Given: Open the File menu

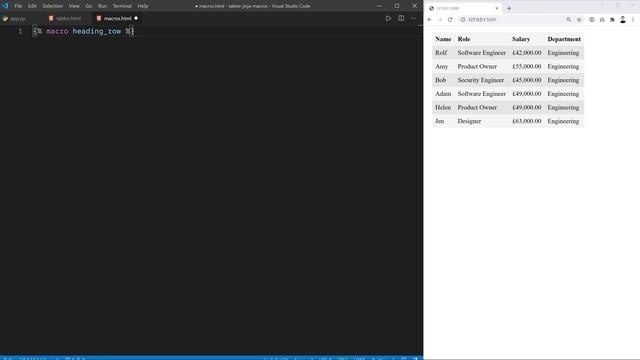Looking at the screenshot, I should coord(18,6).
